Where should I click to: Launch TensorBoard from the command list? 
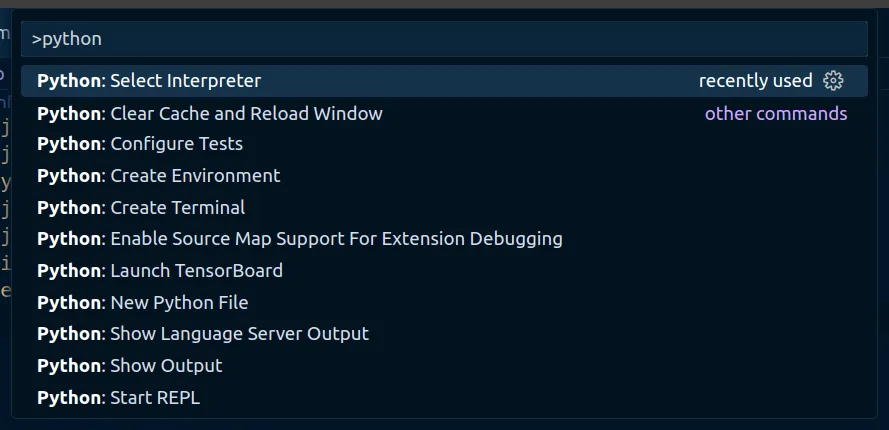pyautogui.click(x=160, y=271)
